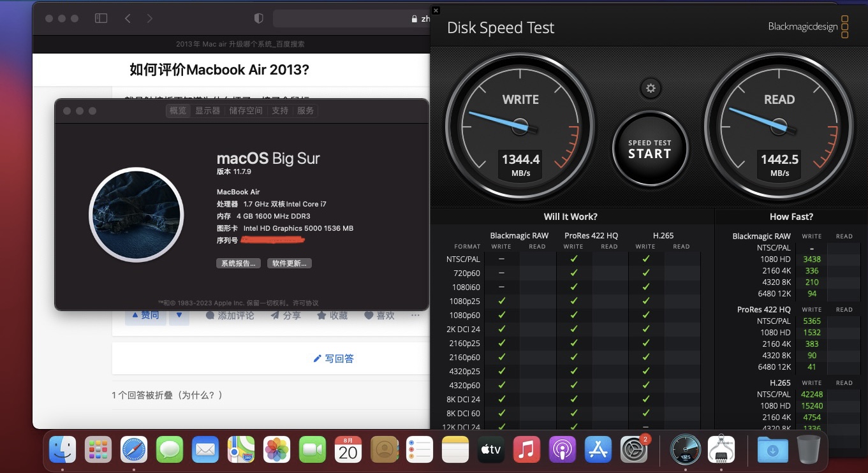Image resolution: width=868 pixels, height=473 pixels.
Task: Click the 软件更新 button
Action: point(290,263)
